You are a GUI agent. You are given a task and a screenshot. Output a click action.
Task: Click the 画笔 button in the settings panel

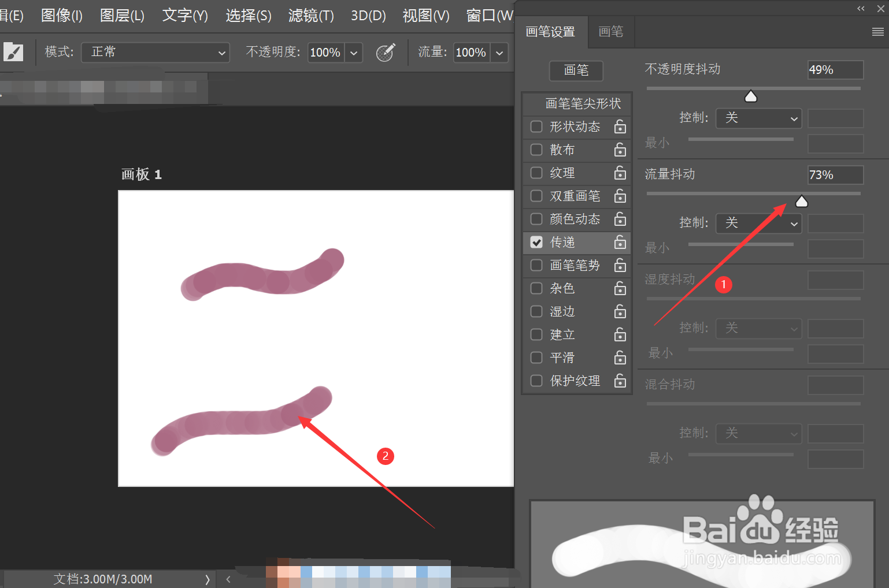tap(576, 70)
